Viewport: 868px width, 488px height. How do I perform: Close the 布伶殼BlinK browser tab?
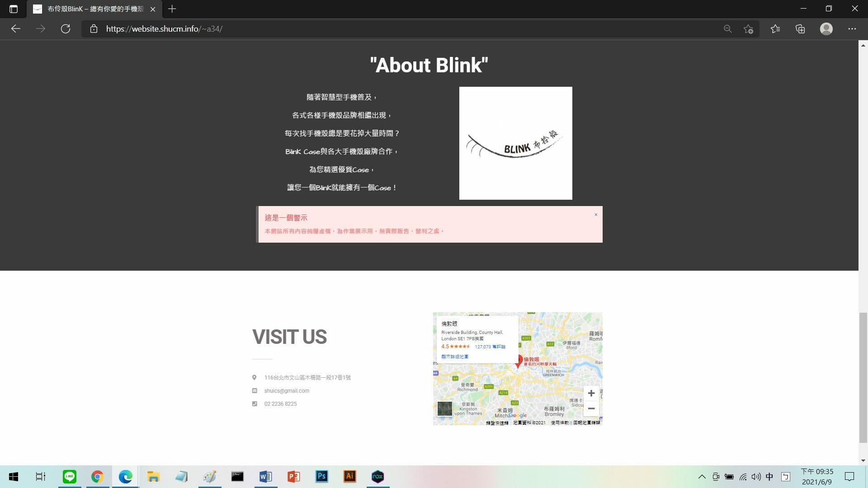[x=153, y=9]
